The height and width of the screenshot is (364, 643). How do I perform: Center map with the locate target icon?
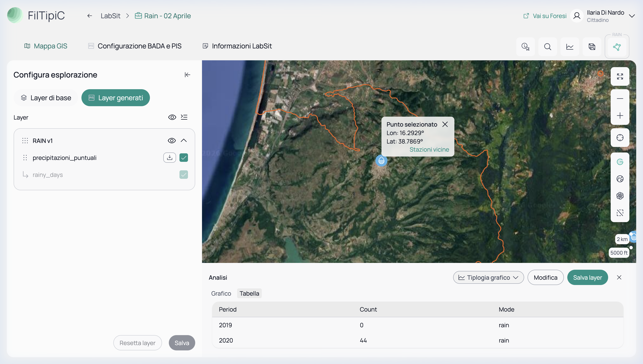(x=620, y=138)
